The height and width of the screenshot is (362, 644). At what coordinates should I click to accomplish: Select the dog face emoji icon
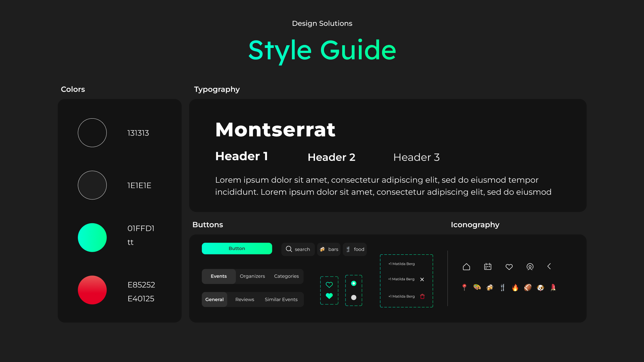[x=540, y=288]
